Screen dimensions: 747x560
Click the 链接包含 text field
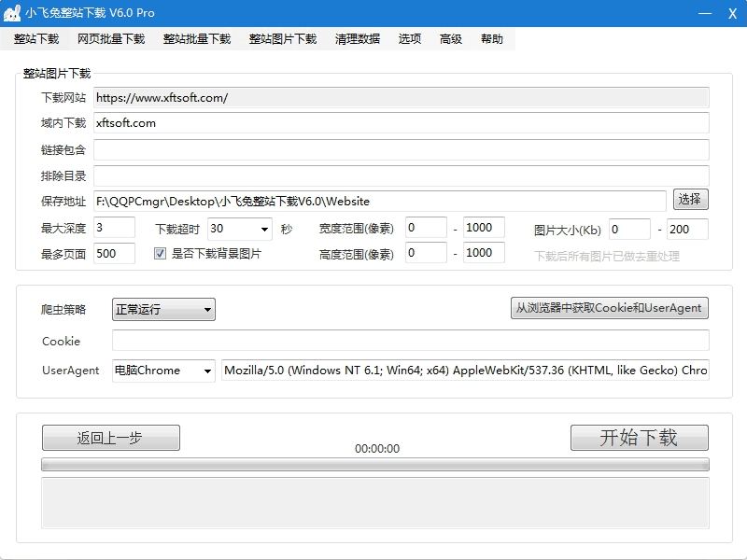(x=401, y=149)
